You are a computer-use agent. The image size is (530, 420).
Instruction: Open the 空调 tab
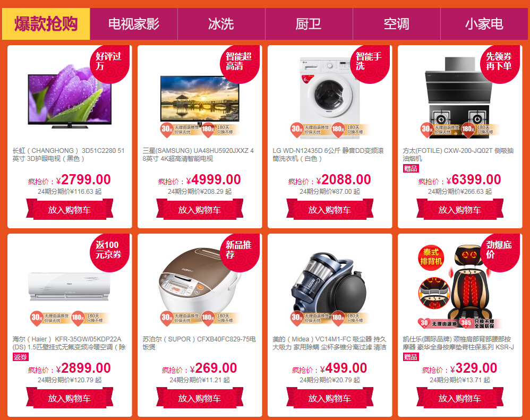pos(397,24)
